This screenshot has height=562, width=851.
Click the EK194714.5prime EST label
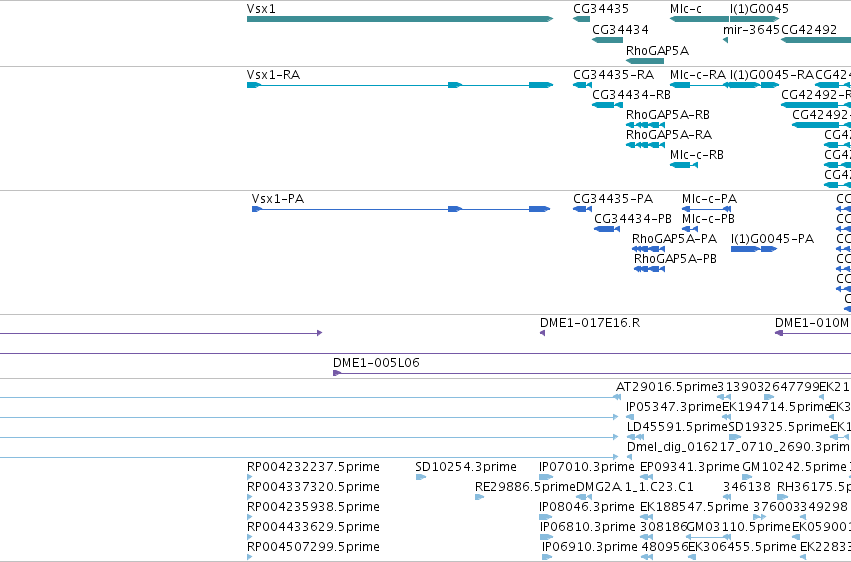[776, 407]
